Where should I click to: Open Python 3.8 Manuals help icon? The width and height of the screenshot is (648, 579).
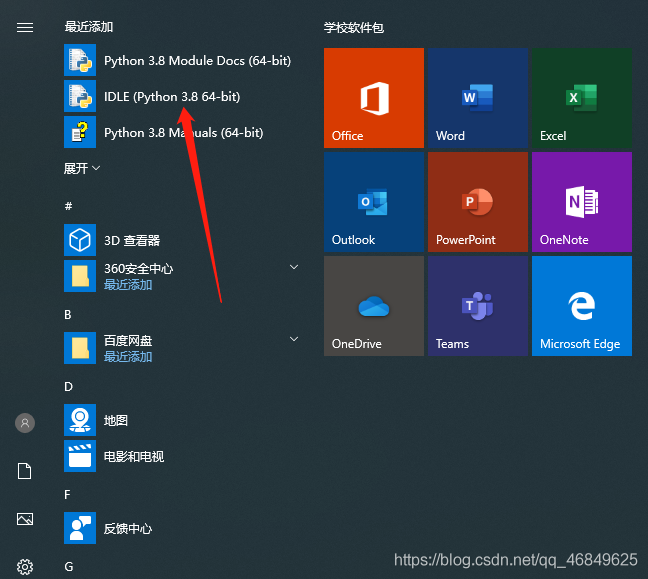[x=80, y=132]
